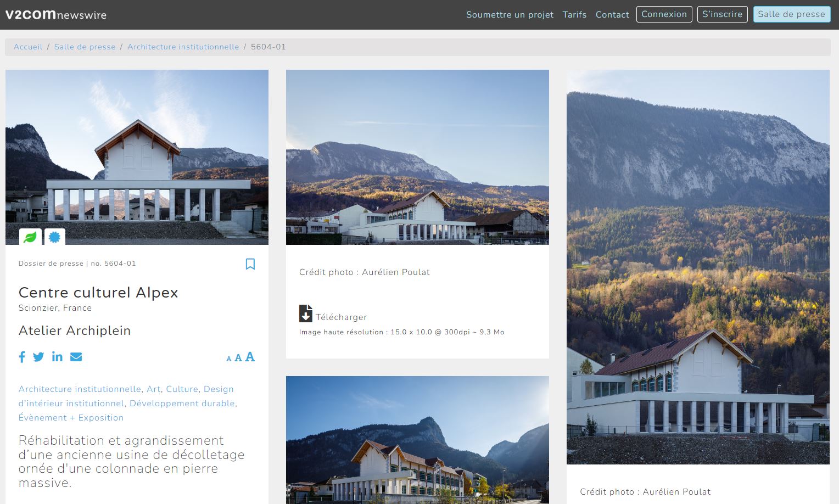Select the largest text size A
This screenshot has width=839, height=504.
[x=250, y=357]
